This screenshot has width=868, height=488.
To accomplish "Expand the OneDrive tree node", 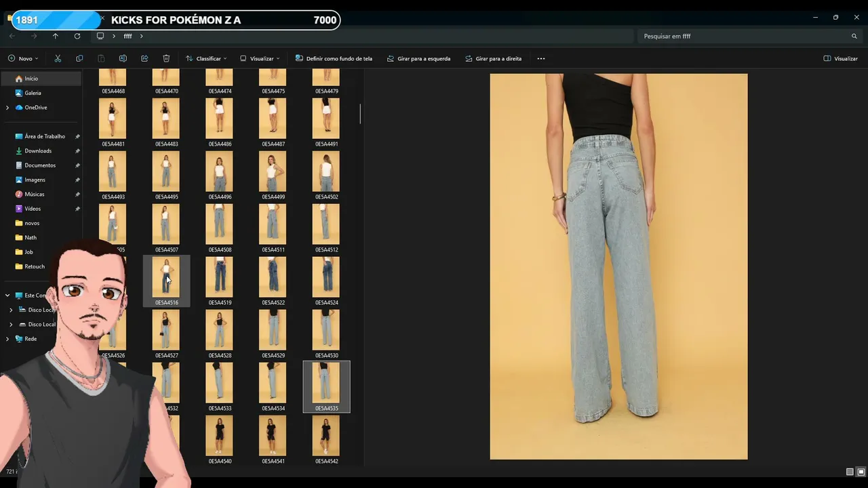I will point(7,108).
